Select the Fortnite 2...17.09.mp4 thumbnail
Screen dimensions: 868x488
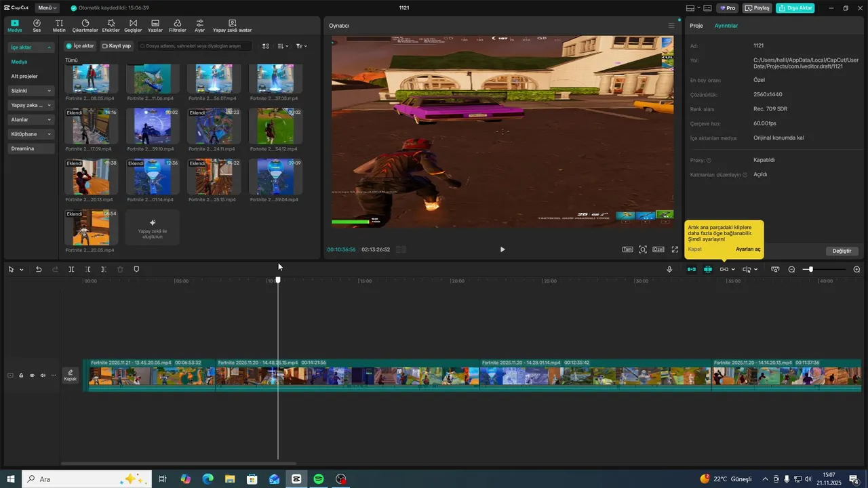[91, 126]
